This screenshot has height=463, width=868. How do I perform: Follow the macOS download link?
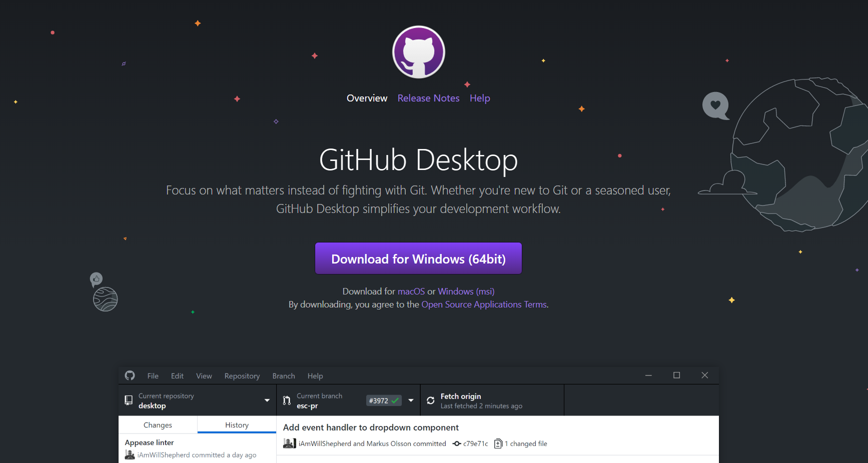click(x=411, y=291)
